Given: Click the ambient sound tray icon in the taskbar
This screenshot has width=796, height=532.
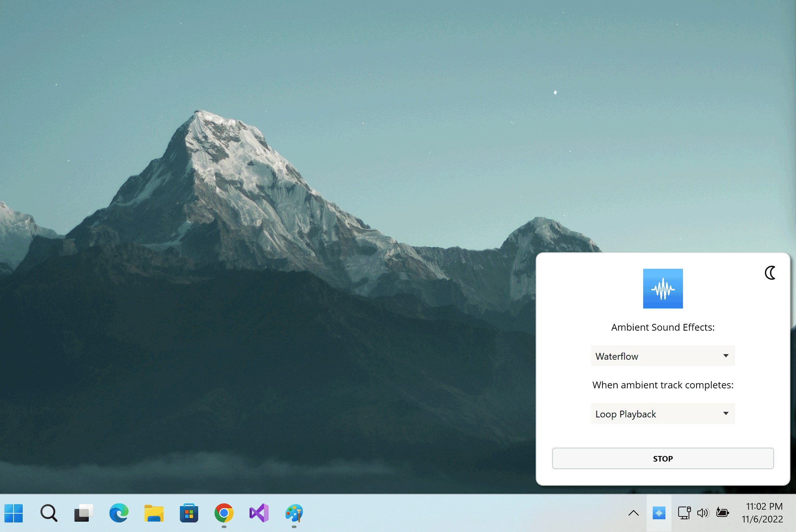Looking at the screenshot, I should [659, 513].
